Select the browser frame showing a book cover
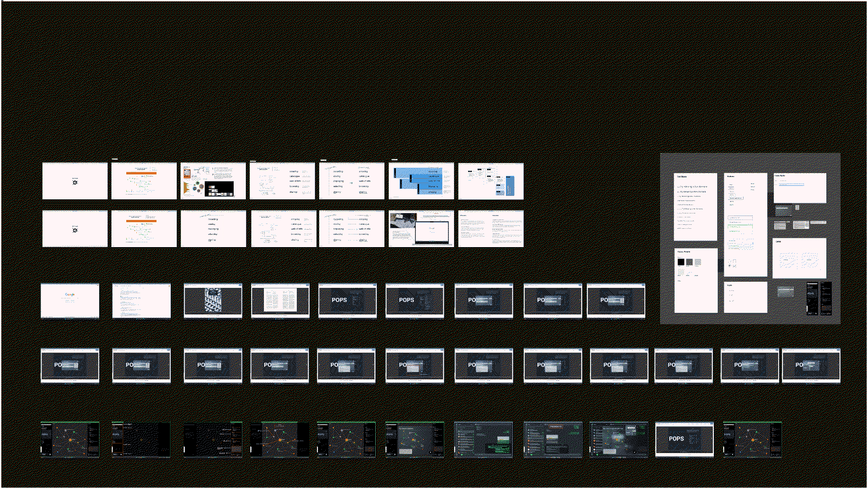 point(213,301)
